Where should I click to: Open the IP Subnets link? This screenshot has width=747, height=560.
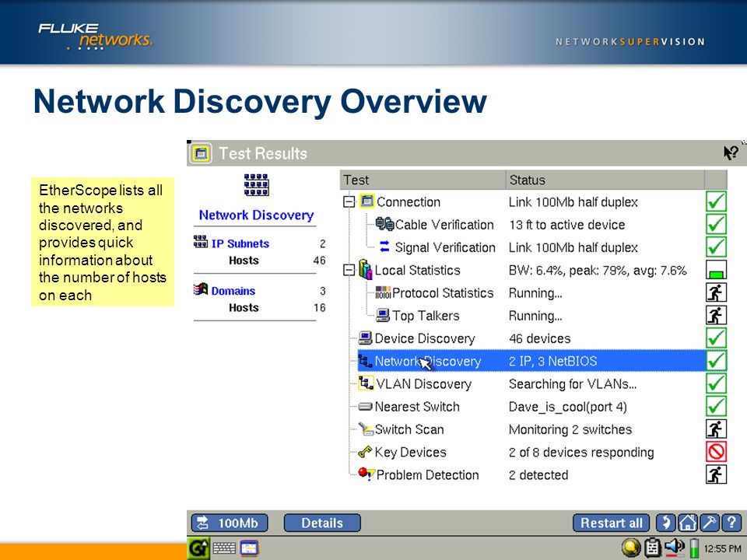point(240,243)
